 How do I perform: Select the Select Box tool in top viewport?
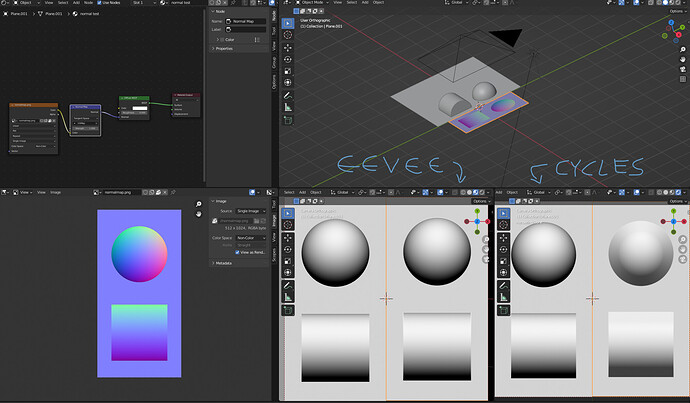[288, 23]
